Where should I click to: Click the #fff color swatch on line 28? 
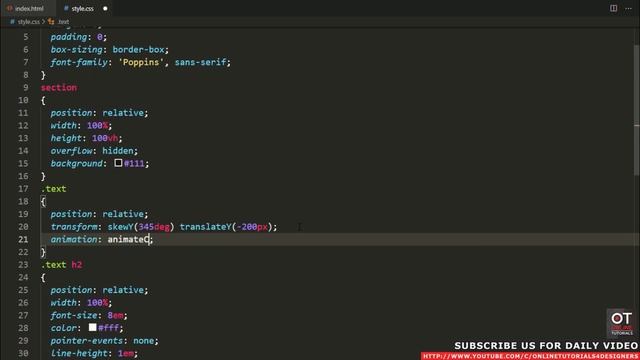[93, 327]
